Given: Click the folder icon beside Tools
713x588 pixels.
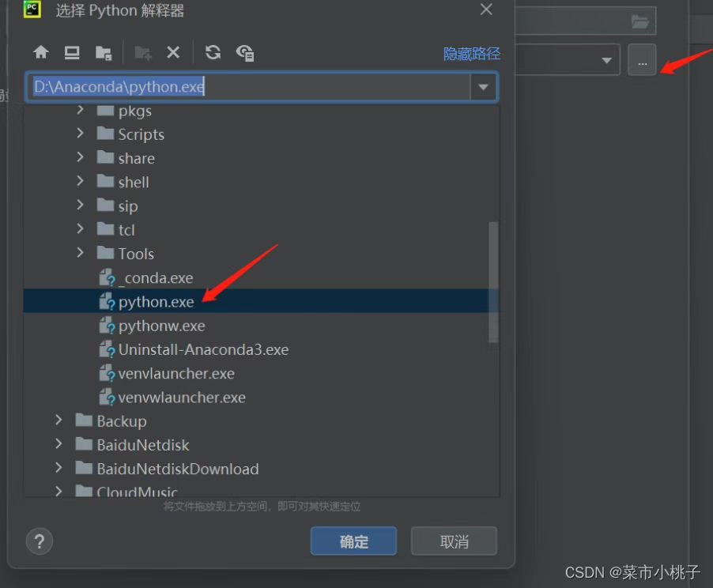Looking at the screenshot, I should click(x=105, y=252).
